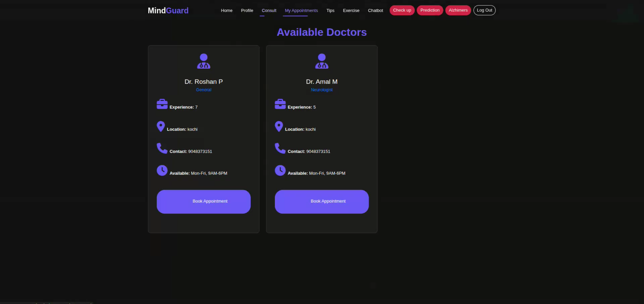The height and width of the screenshot is (304, 644).
Task: Select the name Dr. Roshan P
Action: pyautogui.click(x=203, y=82)
